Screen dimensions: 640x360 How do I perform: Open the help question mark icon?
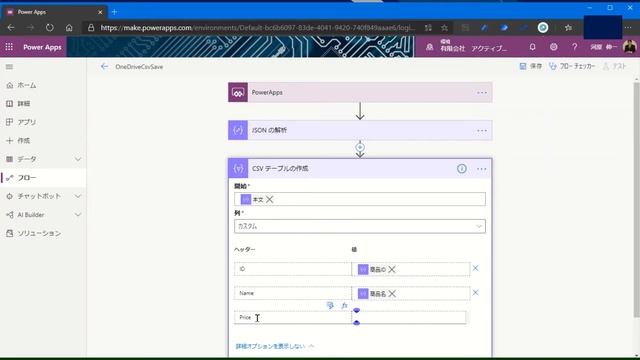(x=574, y=47)
